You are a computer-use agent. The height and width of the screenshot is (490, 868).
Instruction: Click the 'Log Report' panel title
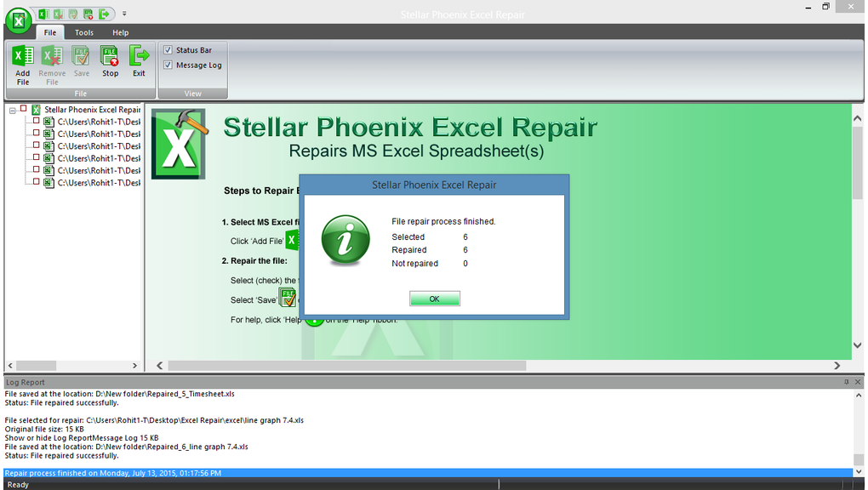pyautogui.click(x=25, y=382)
